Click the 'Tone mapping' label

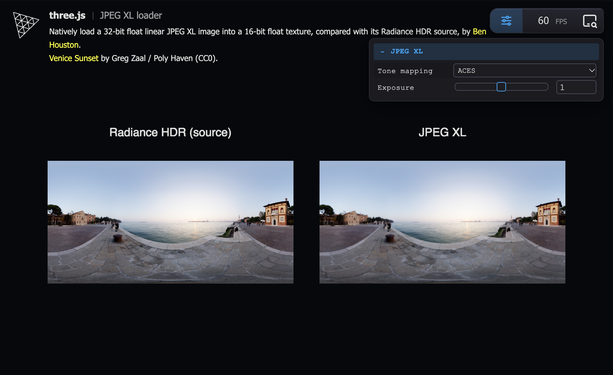(x=405, y=71)
